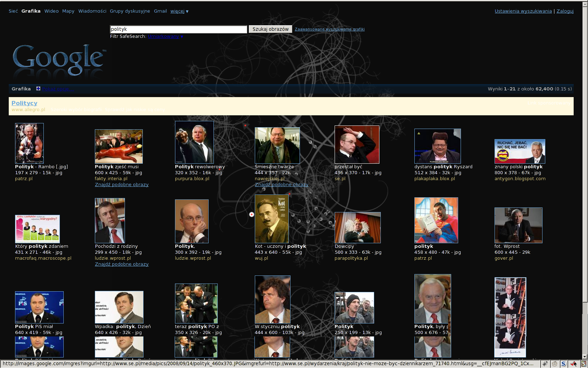Click the Google logo
The image size is (588, 368).
click(x=59, y=60)
